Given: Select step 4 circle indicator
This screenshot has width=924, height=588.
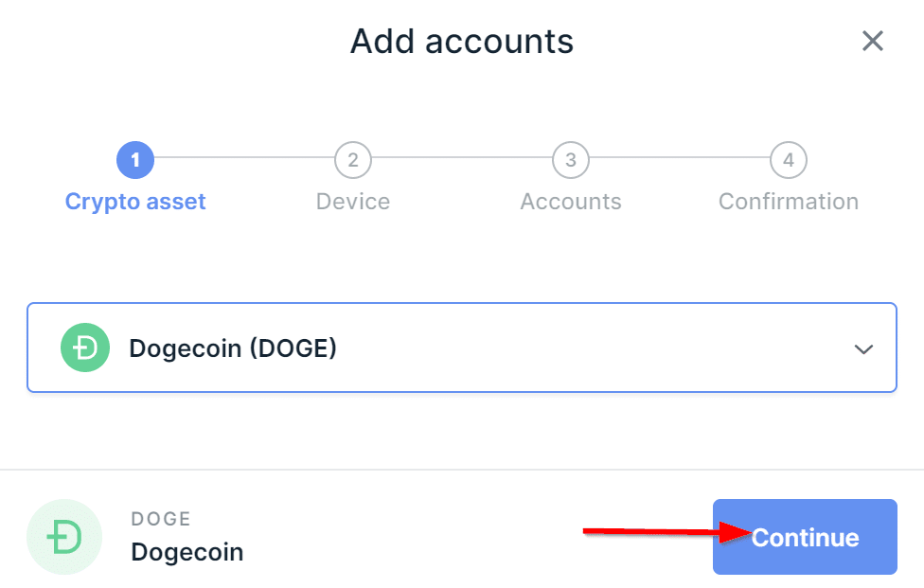Looking at the screenshot, I should [788, 160].
